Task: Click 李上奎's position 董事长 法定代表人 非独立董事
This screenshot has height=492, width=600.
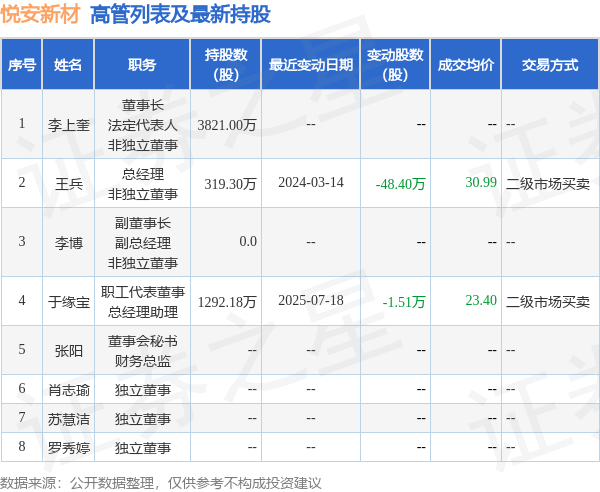Action: (142, 125)
